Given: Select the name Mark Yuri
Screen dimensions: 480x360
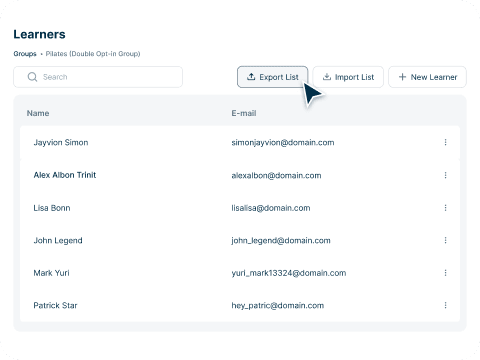Looking at the screenshot, I should 52,273.
